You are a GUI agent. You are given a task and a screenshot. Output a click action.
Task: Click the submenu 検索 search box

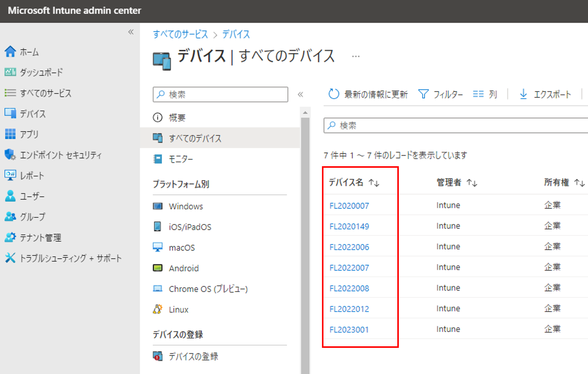tap(220, 94)
